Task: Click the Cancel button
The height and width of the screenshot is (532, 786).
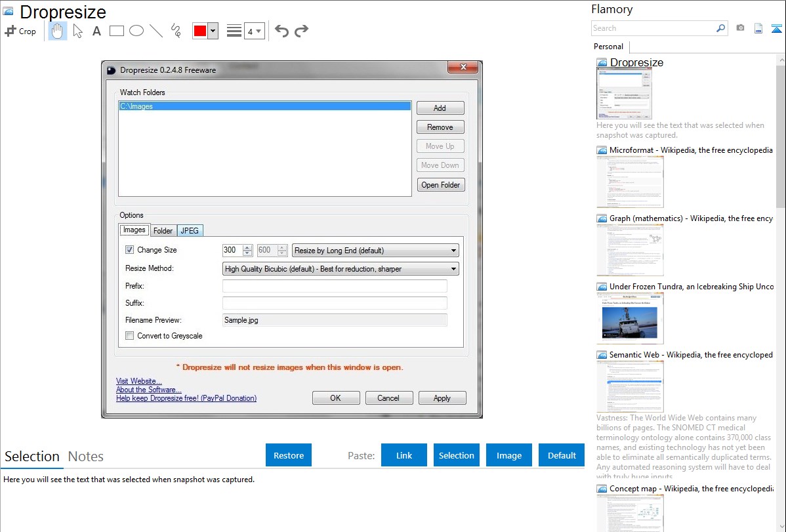Action: (389, 398)
